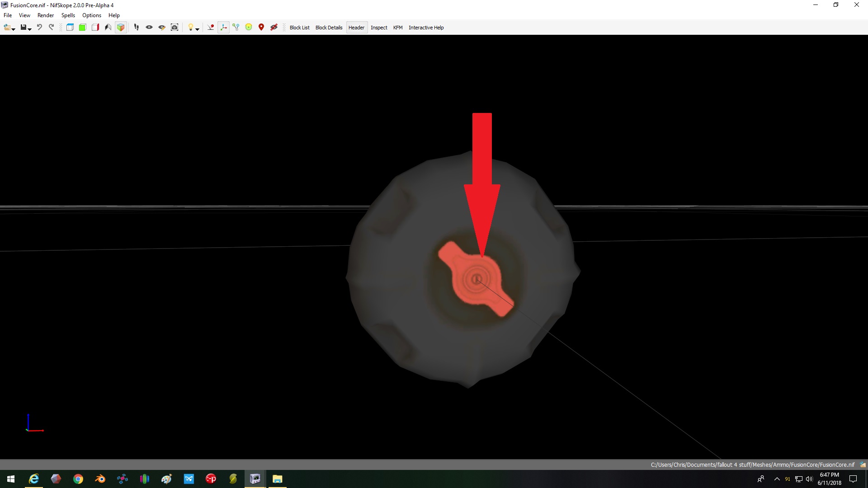The image size is (868, 488).
Task: Click the walk mode footprints icon
Action: [136, 28]
